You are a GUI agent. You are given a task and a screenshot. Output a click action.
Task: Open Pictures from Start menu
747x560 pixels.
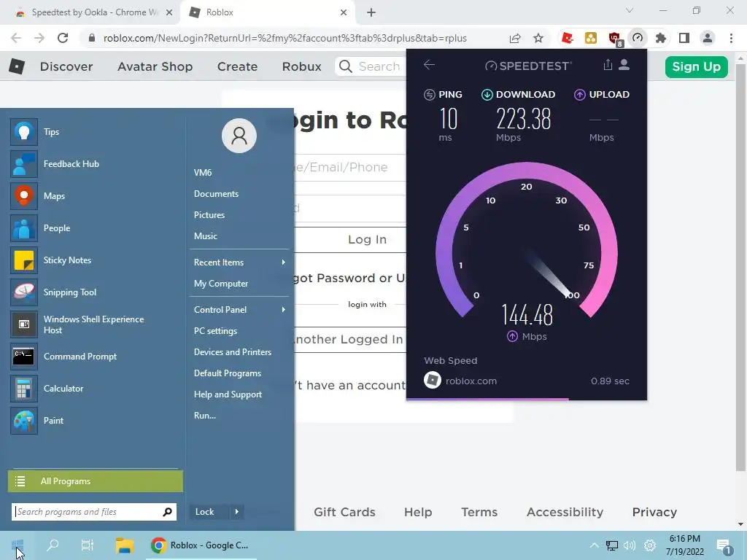pos(209,215)
